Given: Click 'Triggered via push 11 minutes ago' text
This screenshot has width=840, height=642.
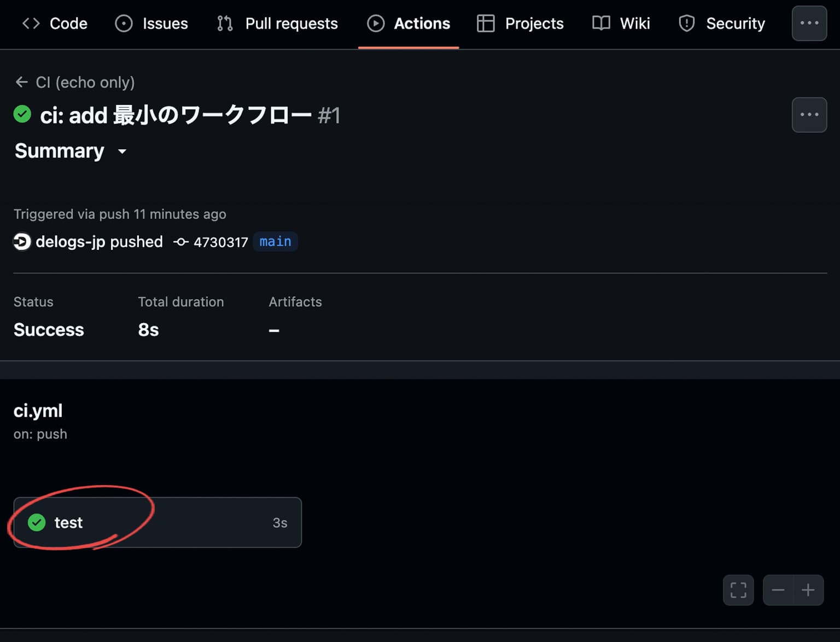Looking at the screenshot, I should point(120,214).
